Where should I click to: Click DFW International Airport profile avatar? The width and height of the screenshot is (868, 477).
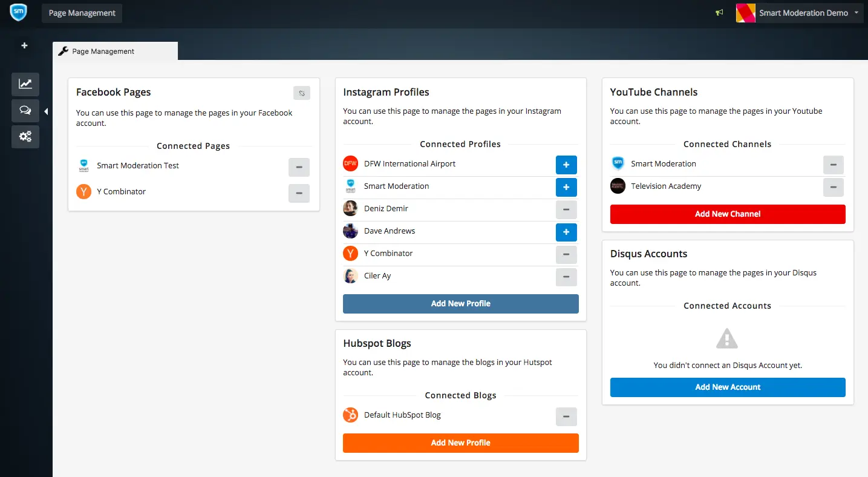coord(351,163)
